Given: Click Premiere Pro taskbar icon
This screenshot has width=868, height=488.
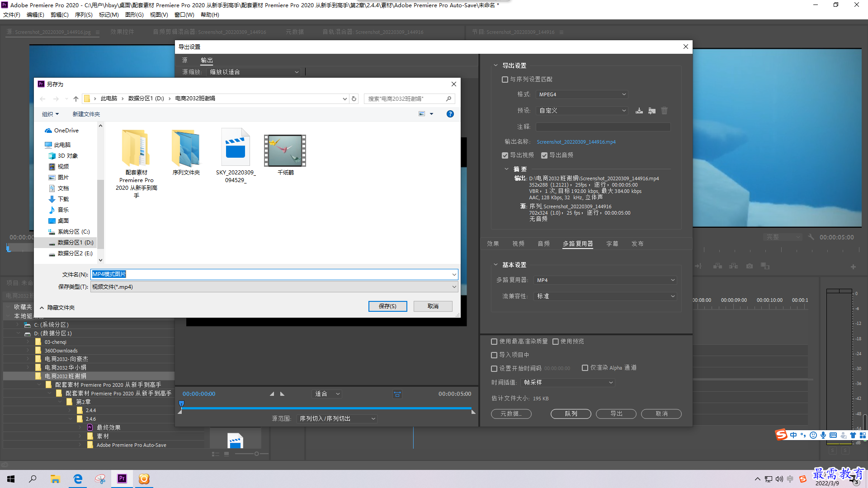Looking at the screenshot, I should coord(122,479).
